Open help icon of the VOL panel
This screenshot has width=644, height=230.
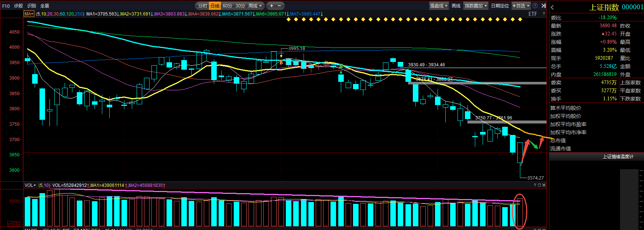coord(535,185)
